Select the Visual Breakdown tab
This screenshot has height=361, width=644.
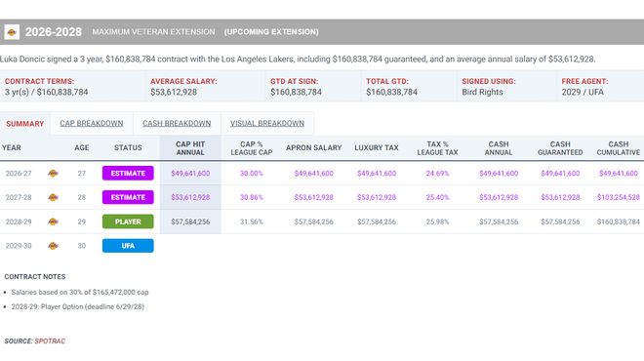[267, 123]
